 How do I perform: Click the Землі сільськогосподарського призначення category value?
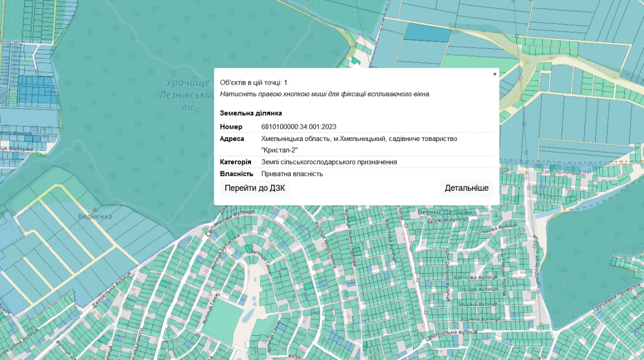click(x=329, y=162)
